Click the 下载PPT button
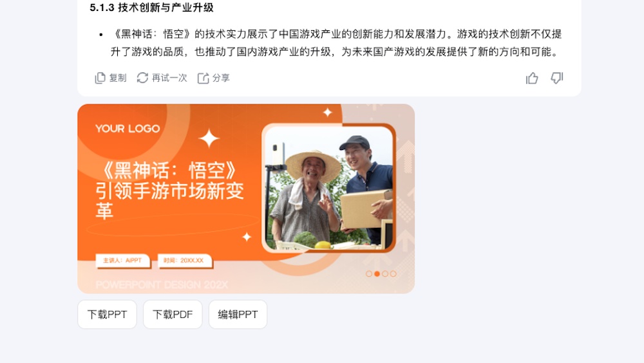644x363 pixels. coord(107,315)
